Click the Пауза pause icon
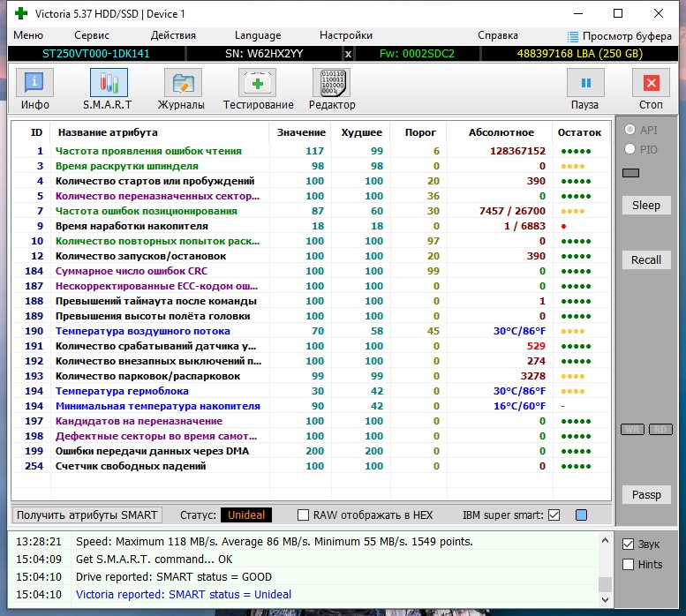Image resolution: width=686 pixels, height=616 pixels. (586, 83)
